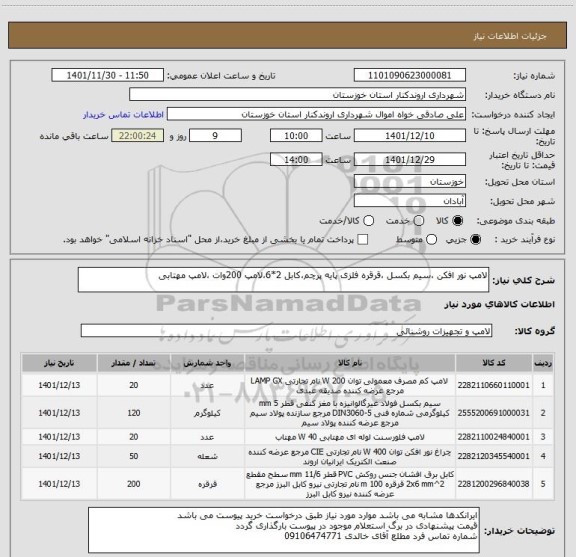Click the اطلاعات کالاهای مورد نیاز section heading
The image size is (576, 557).
coord(500,305)
